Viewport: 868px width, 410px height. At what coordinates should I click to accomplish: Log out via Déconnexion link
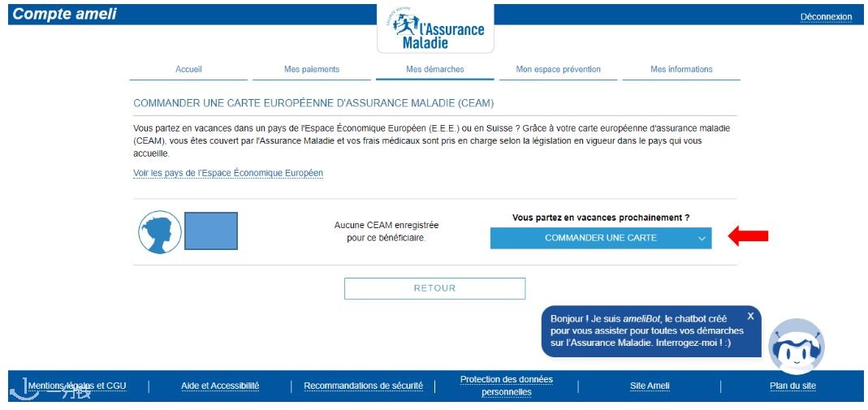click(x=826, y=17)
